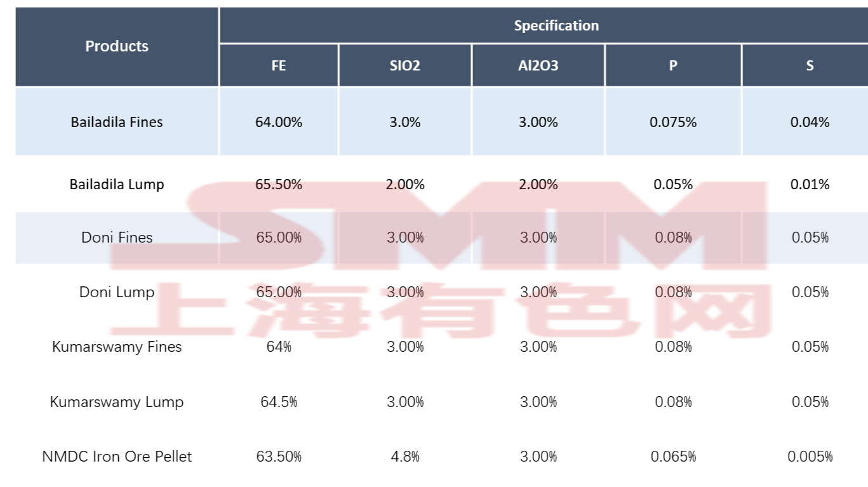Click the Doni Fines product name
Image resolution: width=868 pixels, height=487 pixels.
[x=117, y=237]
